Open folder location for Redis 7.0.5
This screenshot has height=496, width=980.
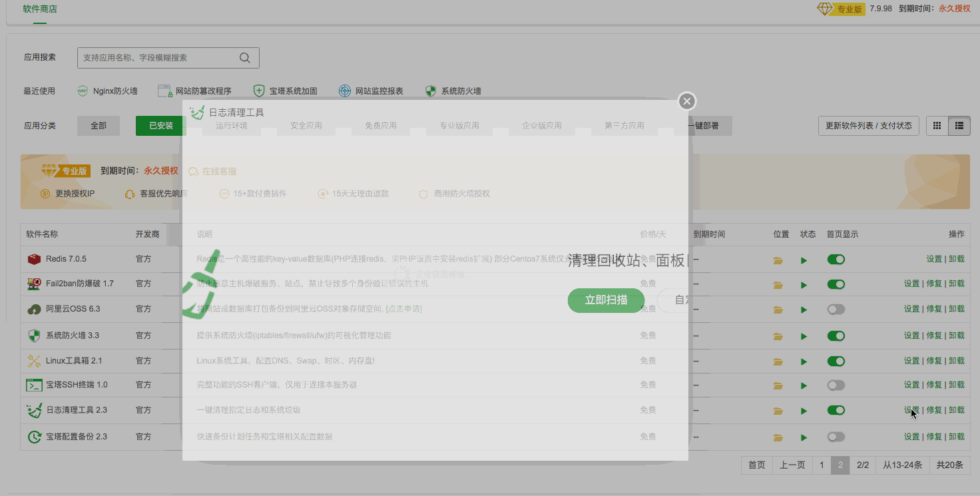click(x=778, y=260)
